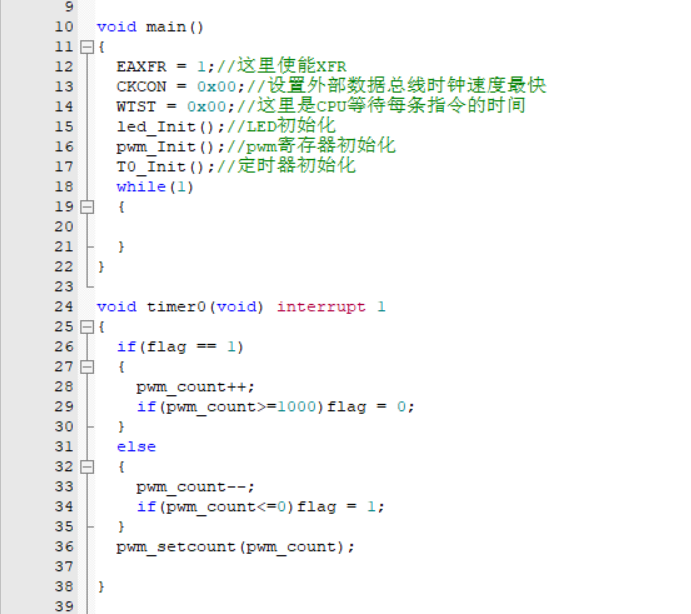Click line number 10 in the gutter
The height and width of the screenshot is (614, 691).
pos(64,27)
